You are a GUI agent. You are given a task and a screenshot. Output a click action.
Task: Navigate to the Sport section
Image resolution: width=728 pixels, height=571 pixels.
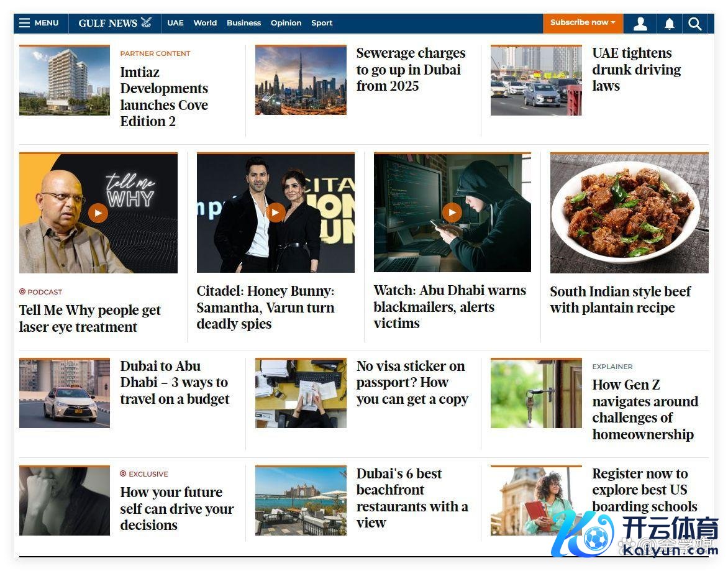pos(322,23)
